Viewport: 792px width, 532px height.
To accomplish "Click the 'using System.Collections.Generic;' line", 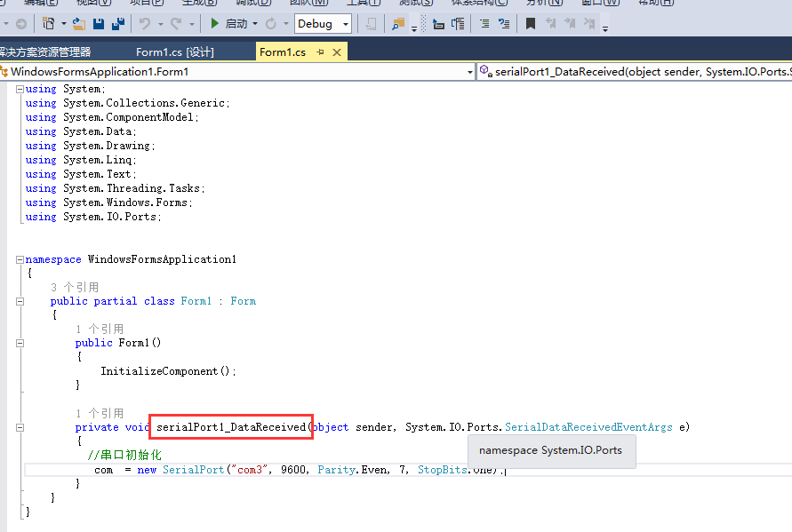I will click(x=128, y=103).
